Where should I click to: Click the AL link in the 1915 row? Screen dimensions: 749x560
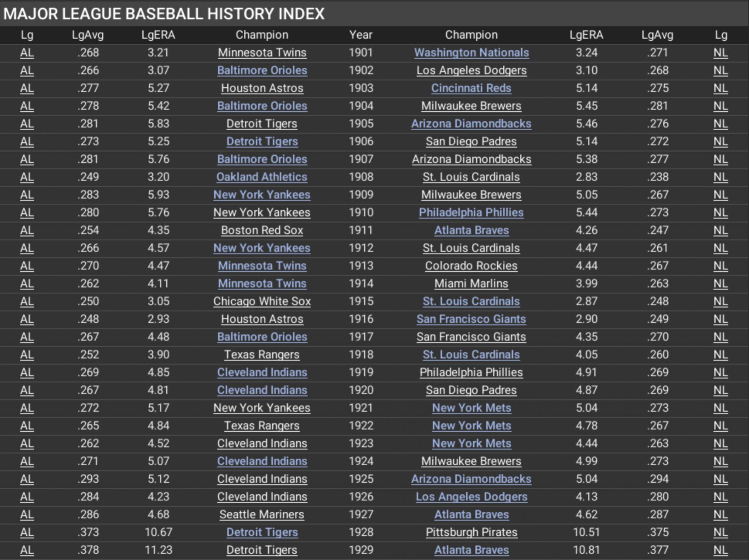27,301
